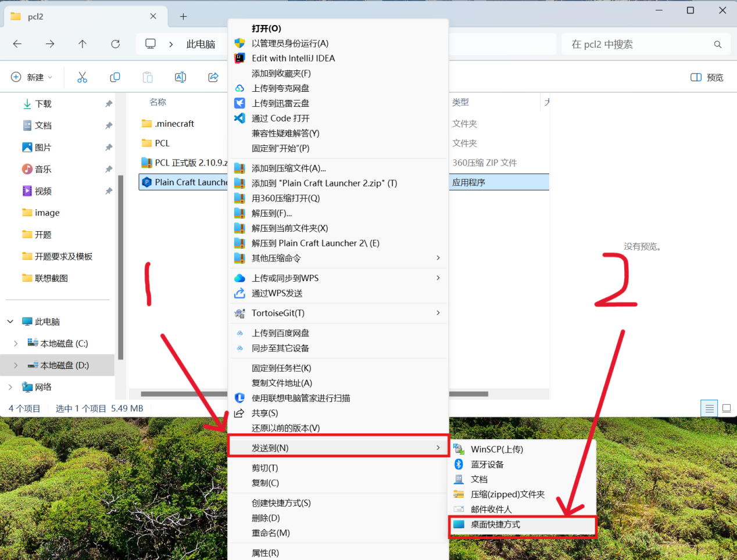Go up one folder level using the up arrow
The height and width of the screenshot is (560, 737).
(83, 44)
